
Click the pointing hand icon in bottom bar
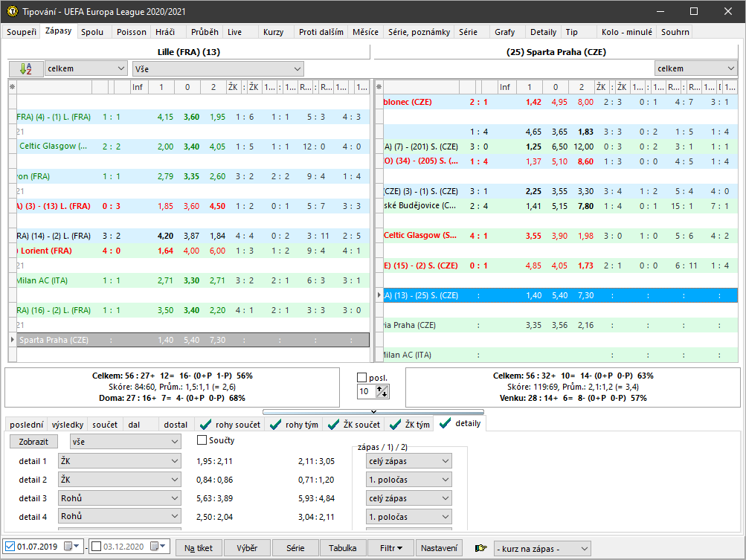click(481, 549)
